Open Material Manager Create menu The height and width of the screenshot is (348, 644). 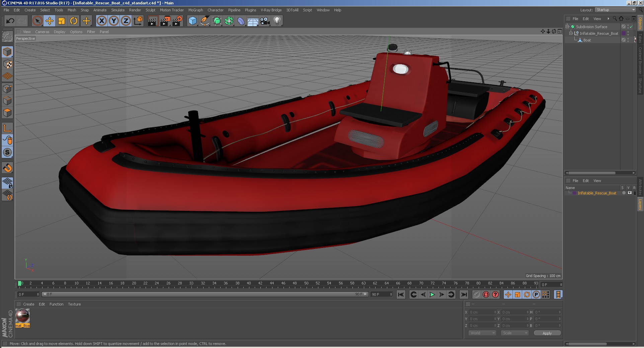tap(28, 304)
